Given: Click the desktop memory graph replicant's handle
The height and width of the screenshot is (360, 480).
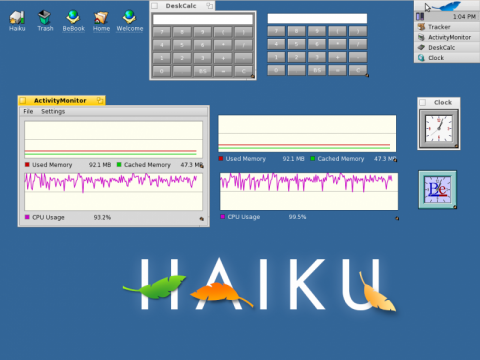Looking at the screenshot, I should point(395,160).
